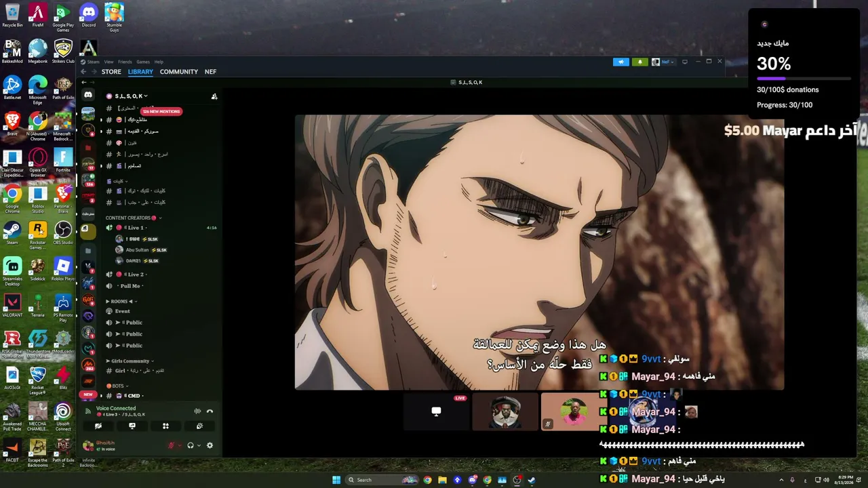Open the Recycle Bin on desktop
Screen dimensions: 868x488
(12, 16)
